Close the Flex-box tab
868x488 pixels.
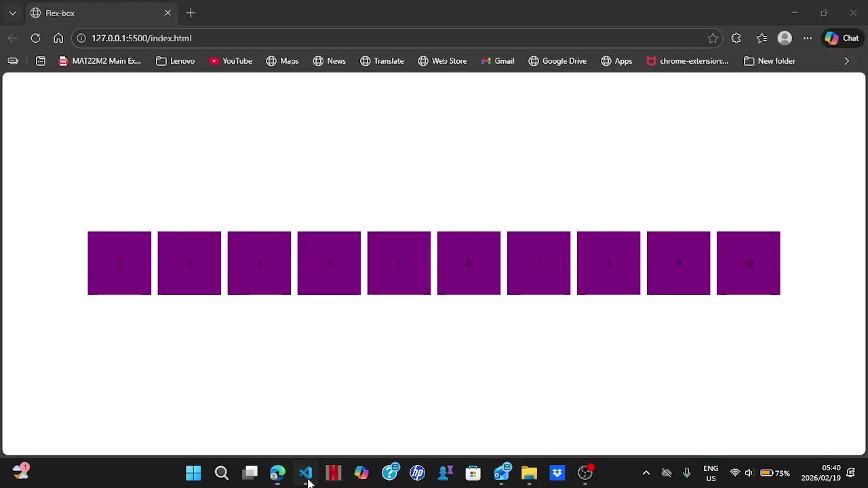tap(167, 13)
